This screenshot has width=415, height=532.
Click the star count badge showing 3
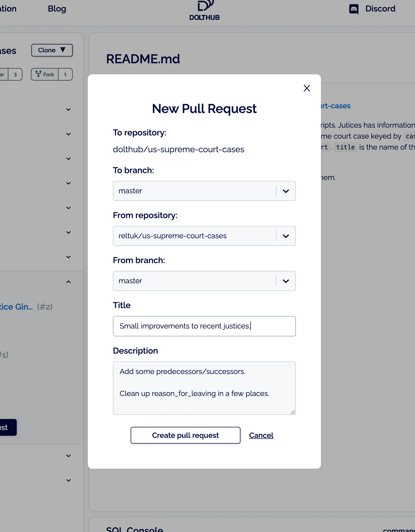15,74
